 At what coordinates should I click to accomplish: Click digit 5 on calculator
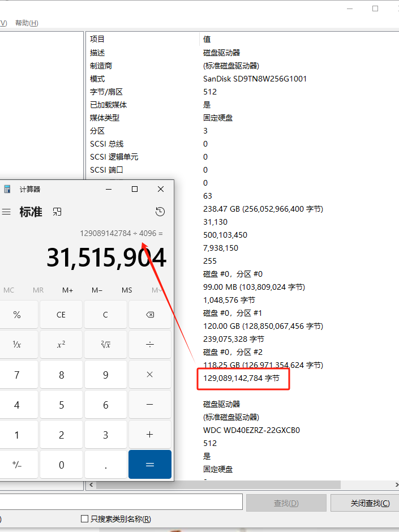pyautogui.click(x=61, y=405)
